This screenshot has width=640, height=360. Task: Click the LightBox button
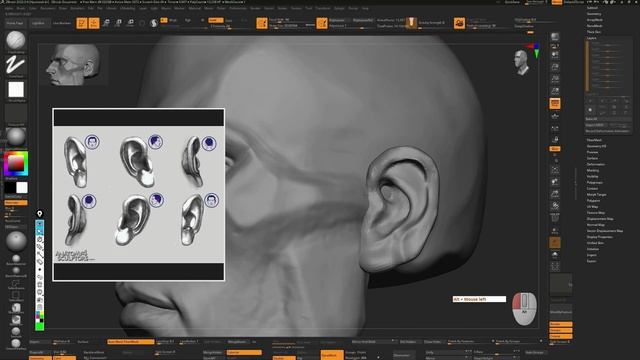[39, 23]
